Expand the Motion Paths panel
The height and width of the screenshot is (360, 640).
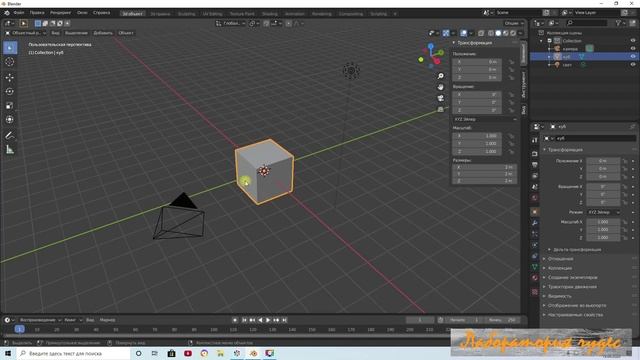pyautogui.click(x=571, y=287)
